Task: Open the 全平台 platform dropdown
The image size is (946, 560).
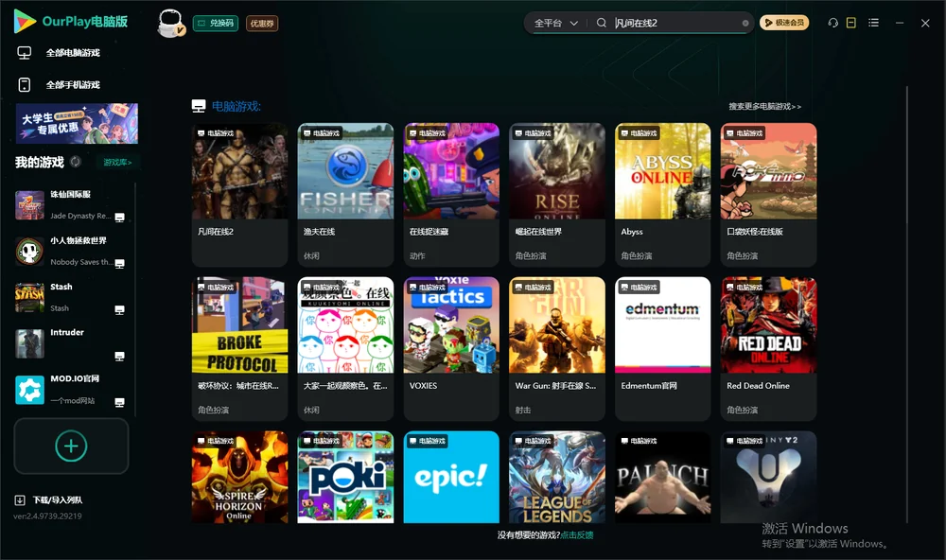Action: point(555,23)
